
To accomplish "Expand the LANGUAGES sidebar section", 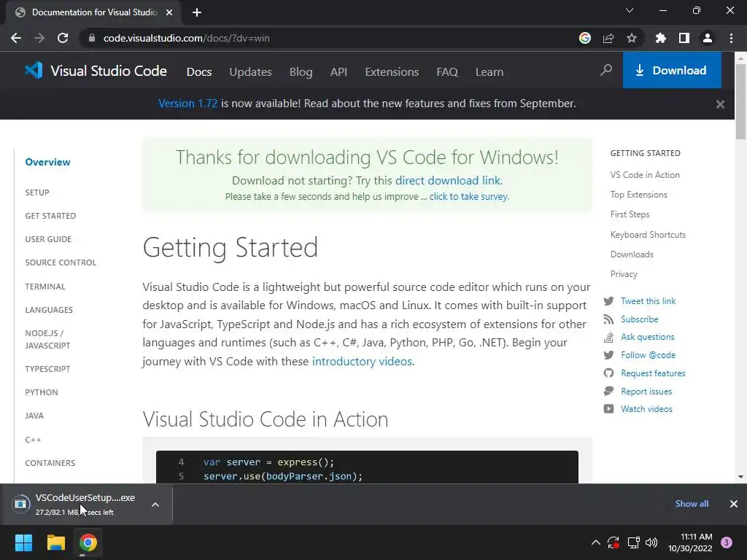I will click(49, 310).
